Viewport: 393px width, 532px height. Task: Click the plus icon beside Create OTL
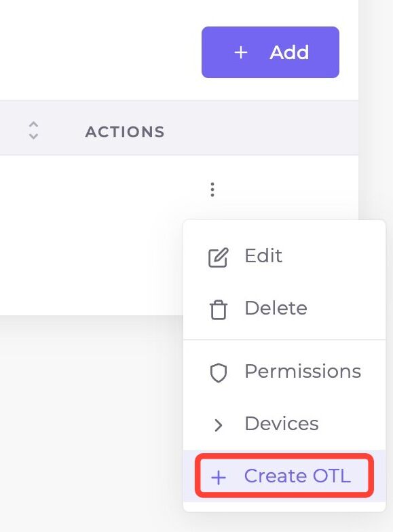point(219,478)
